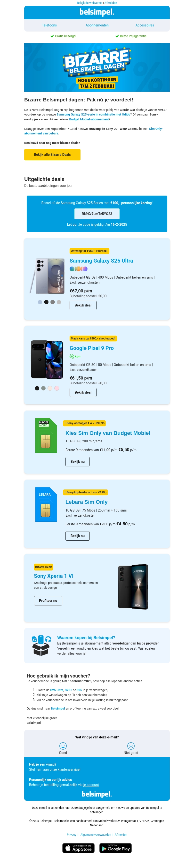Click the sad smiley 'Niet goed' icon
The height and width of the screenshot is (868, 194).
point(131,746)
